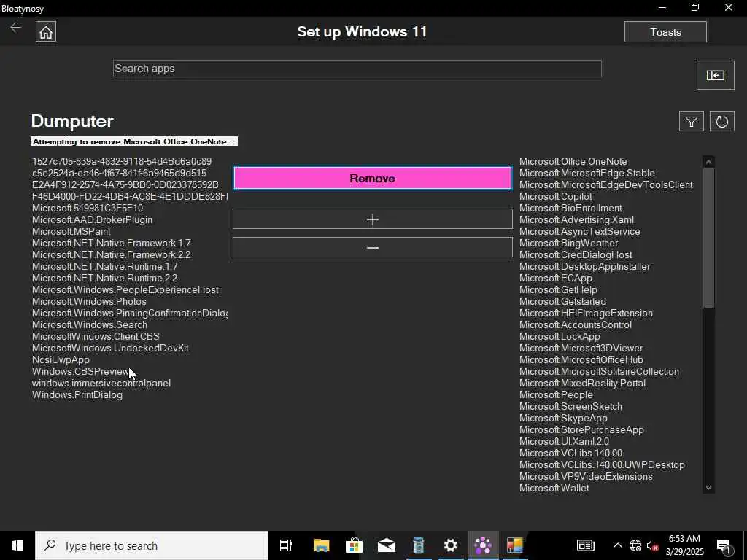Click the Bloatynosy taskbar icon
This screenshot has height=560, width=747.
483,545
